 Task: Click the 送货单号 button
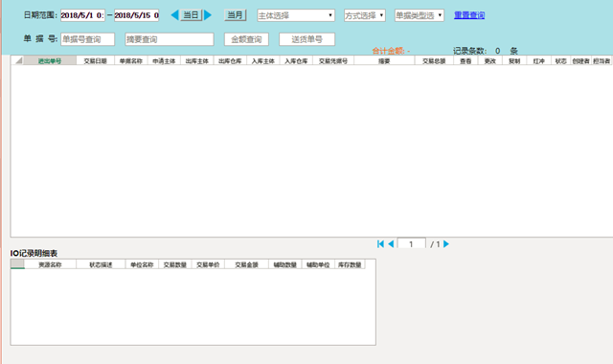click(x=306, y=39)
